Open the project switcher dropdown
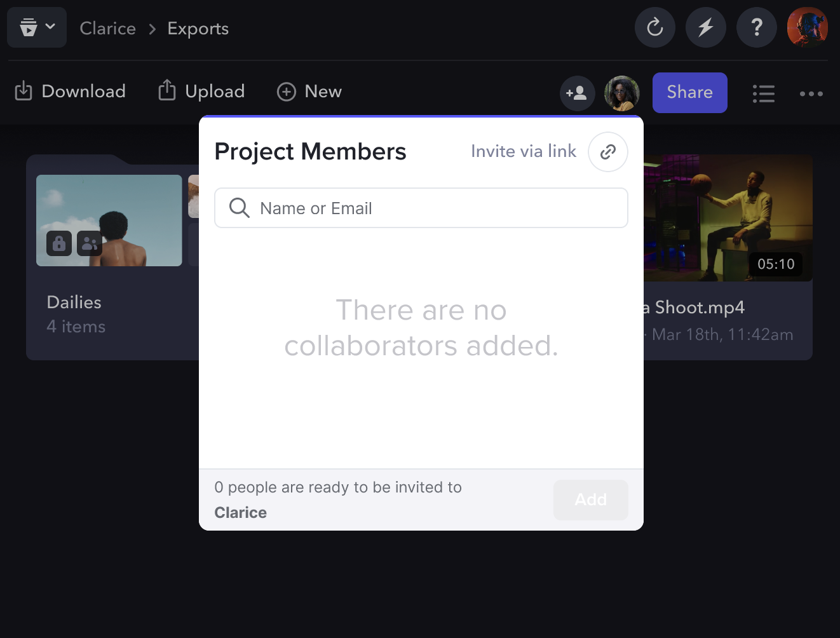Screen dimensions: 840x638 pyautogui.click(x=37, y=27)
